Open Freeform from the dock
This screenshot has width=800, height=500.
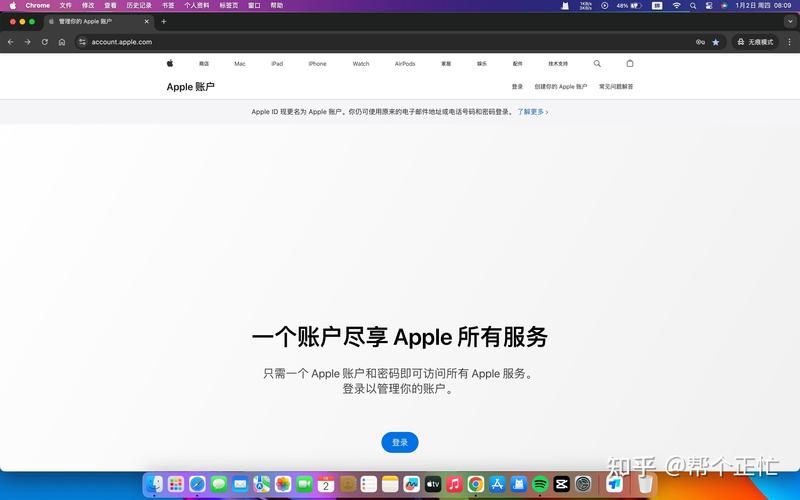click(x=411, y=484)
